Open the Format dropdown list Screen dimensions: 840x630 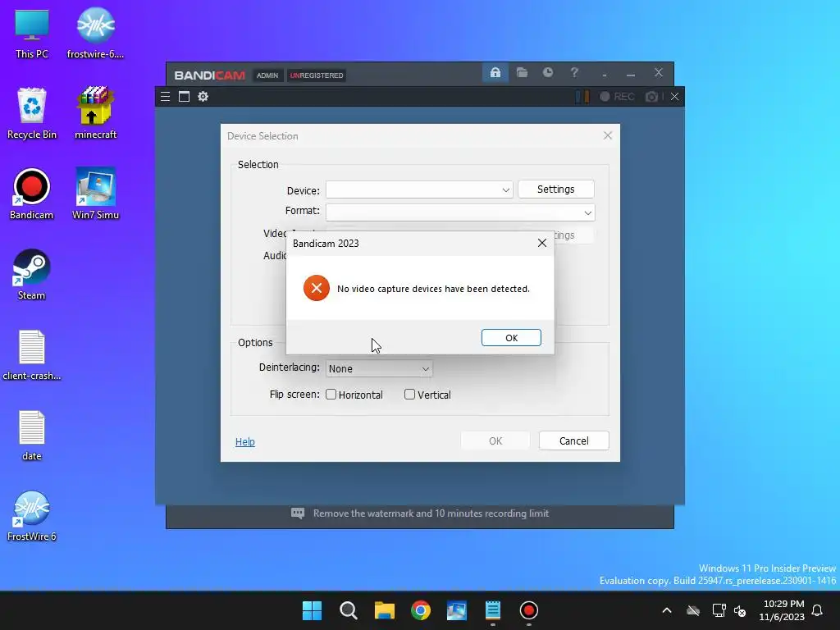tap(460, 212)
